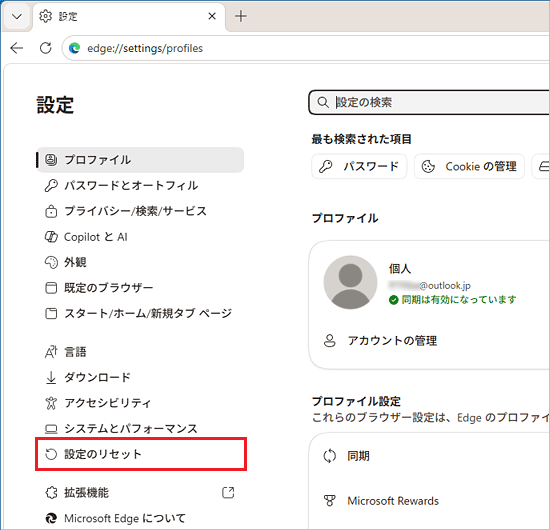This screenshot has height=530, width=550.
Task: Open システムとパフォーマンス settings
Action: pyautogui.click(x=140, y=428)
